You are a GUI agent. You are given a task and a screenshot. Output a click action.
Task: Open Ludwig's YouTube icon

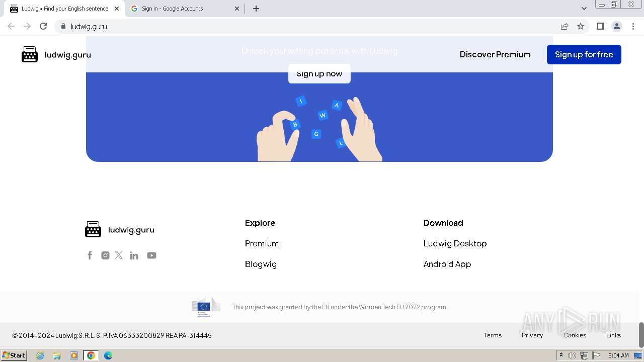pos(151,255)
